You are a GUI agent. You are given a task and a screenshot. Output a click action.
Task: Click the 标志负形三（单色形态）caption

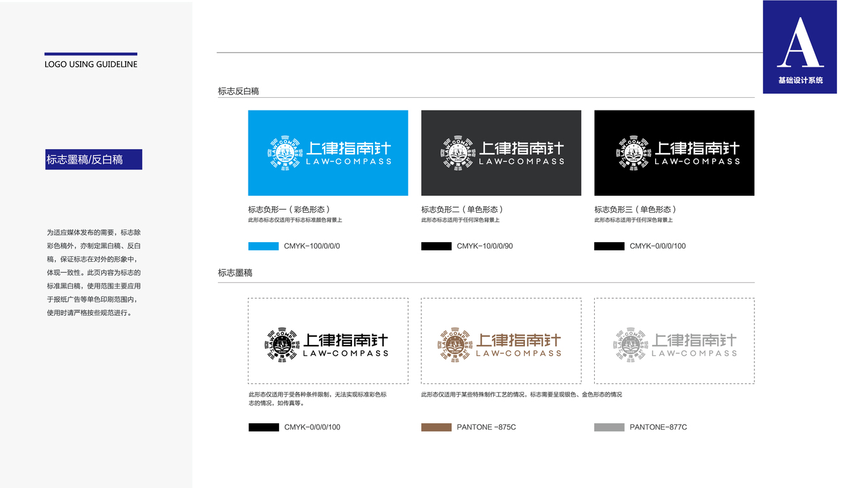(636, 209)
